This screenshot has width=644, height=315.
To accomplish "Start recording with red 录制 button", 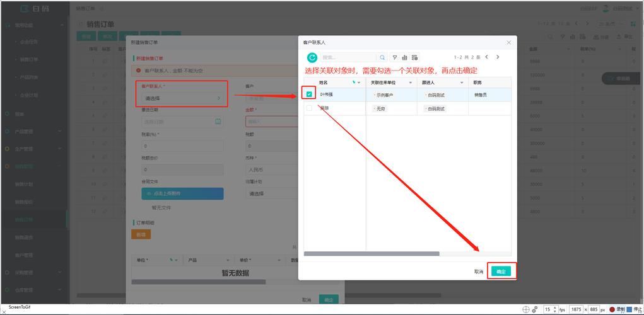I will (618, 310).
